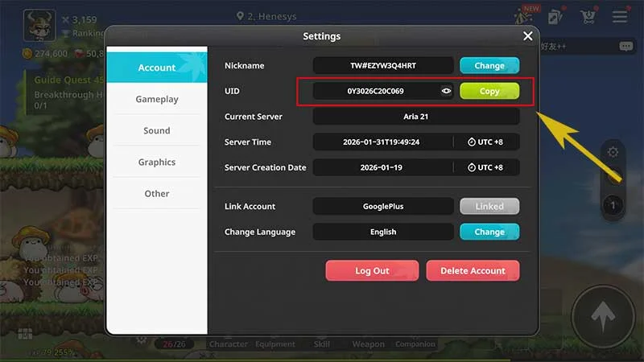Click the gear icon on right panel
Viewport: 644px width, 362px height.
613,153
